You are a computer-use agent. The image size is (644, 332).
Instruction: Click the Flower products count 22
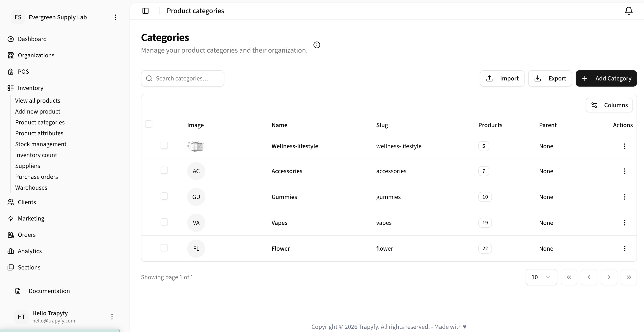click(485, 249)
